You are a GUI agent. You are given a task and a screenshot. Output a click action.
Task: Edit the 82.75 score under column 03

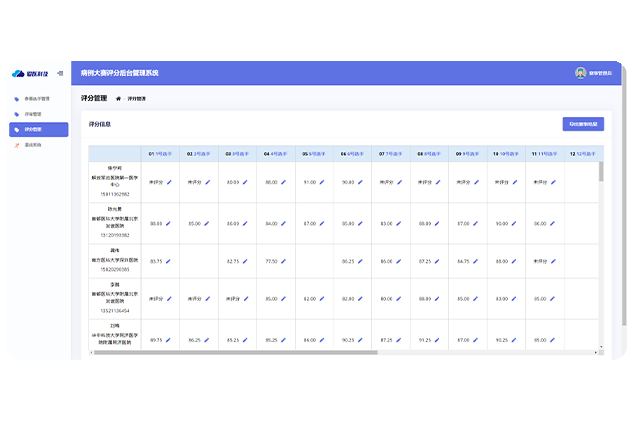(x=245, y=262)
